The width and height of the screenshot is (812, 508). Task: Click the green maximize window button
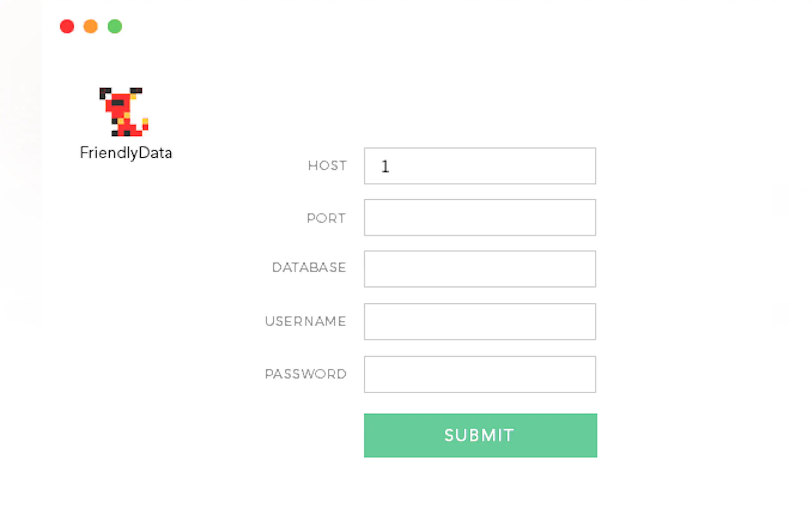pyautogui.click(x=115, y=26)
